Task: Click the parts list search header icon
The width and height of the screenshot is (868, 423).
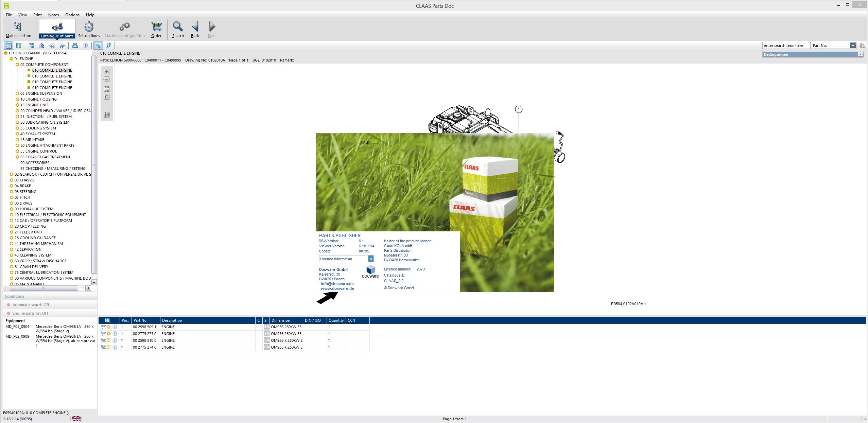Action: point(108,320)
